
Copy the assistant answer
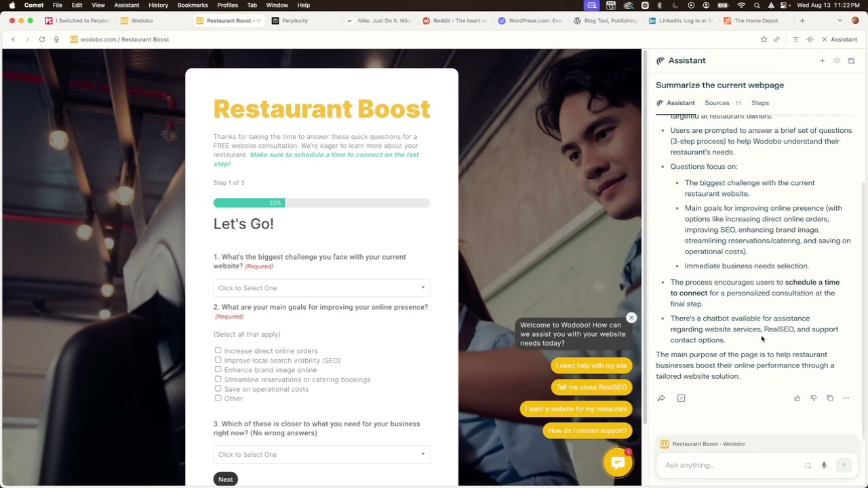point(829,398)
